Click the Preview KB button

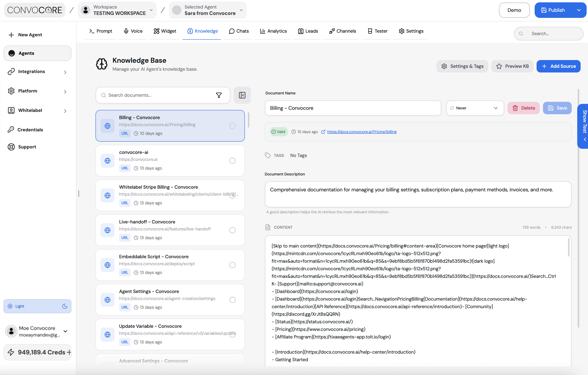coord(512,66)
